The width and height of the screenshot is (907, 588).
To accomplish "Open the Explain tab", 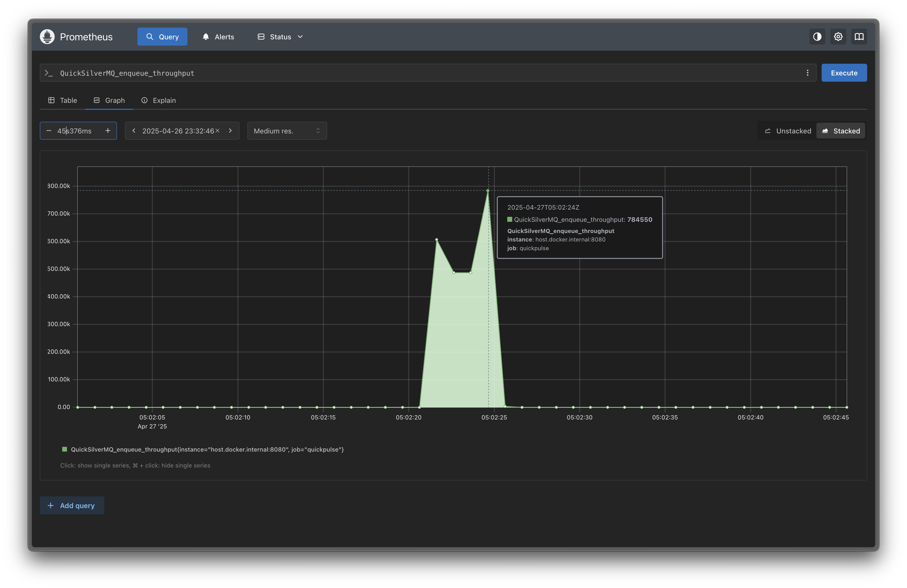I will click(x=159, y=100).
